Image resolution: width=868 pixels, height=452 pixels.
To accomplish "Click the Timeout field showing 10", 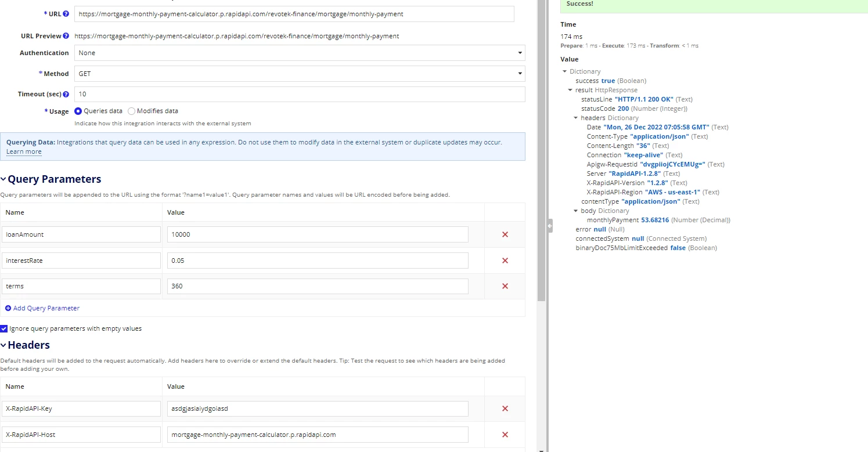I will [300, 94].
